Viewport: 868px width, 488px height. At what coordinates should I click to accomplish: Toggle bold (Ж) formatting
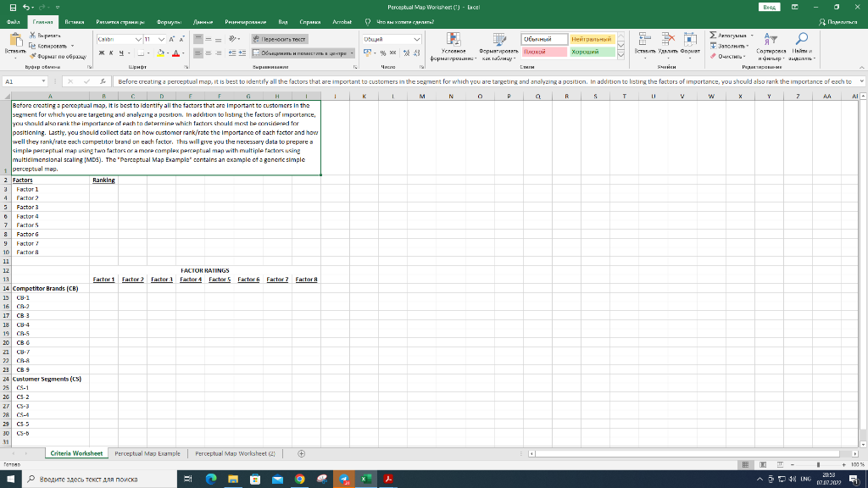(x=102, y=53)
